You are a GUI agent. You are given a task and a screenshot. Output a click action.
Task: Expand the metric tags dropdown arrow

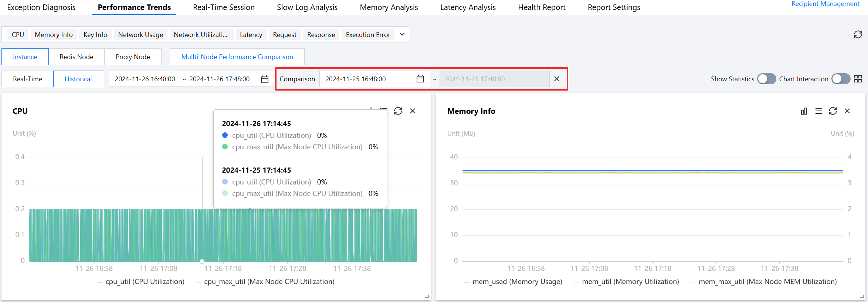[x=402, y=35]
